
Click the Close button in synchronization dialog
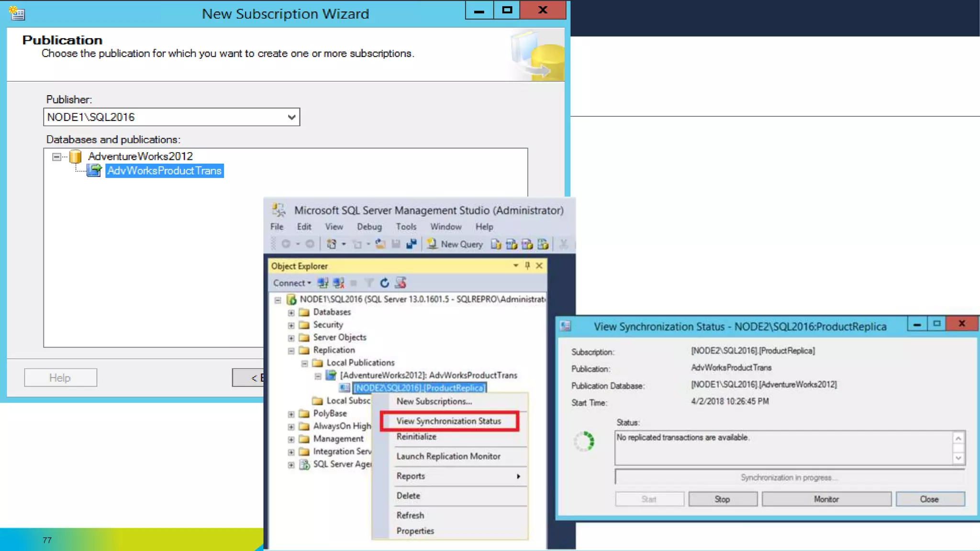pos(930,499)
